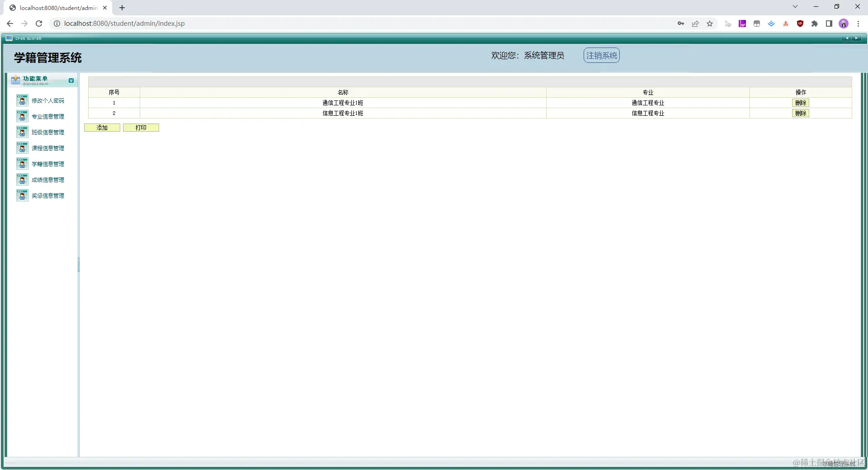Click the greyed cursor-blocked extension icon

coord(728,24)
